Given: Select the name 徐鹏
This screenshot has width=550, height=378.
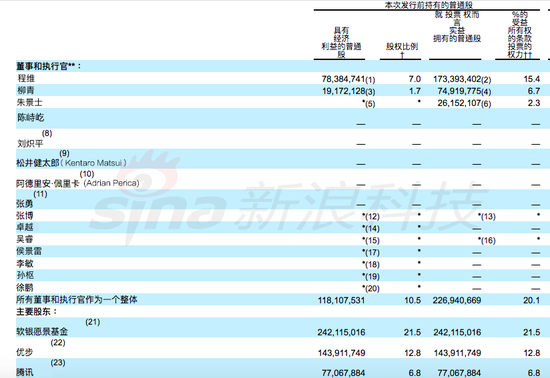Looking at the screenshot, I should [x=25, y=288].
